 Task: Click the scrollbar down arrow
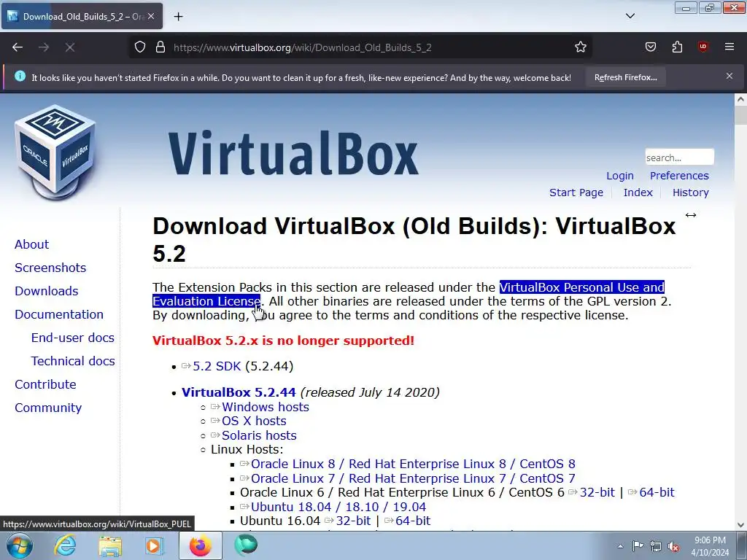coord(740,525)
